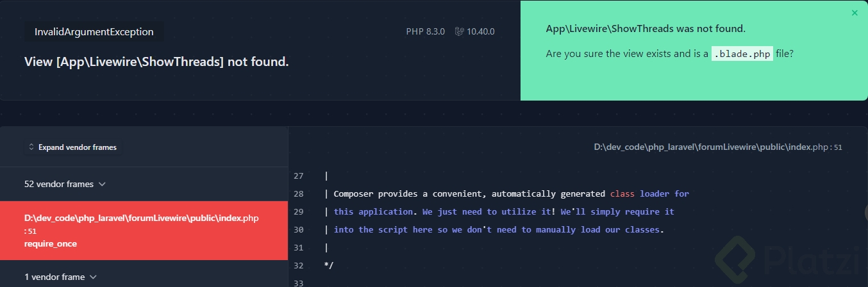Image resolution: width=868 pixels, height=287 pixels.
Task: Expand the 52 vendor frames group
Action: pos(65,184)
